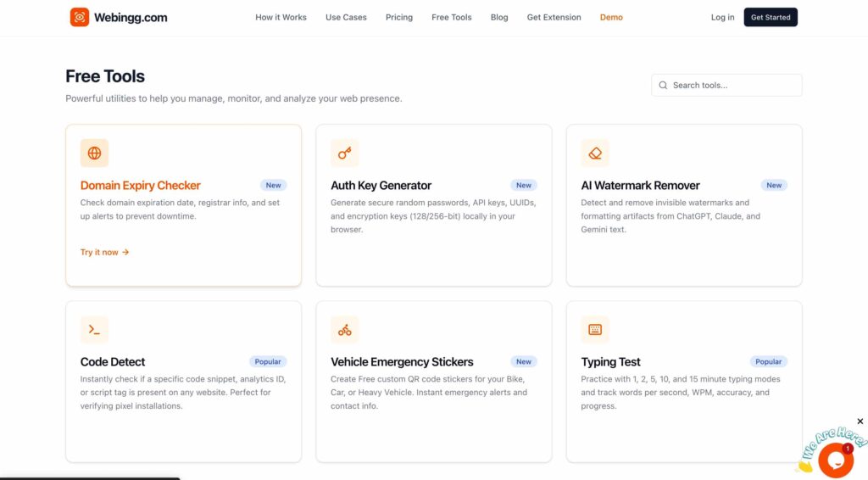Viewport: 868px width, 480px height.
Task: Open the orange chat bubble widget
Action: [835, 460]
